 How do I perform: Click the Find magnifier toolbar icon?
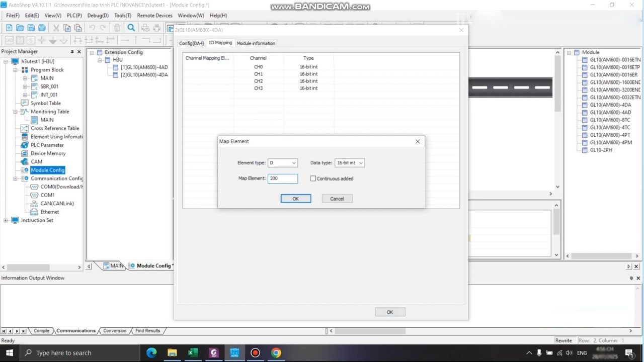(x=131, y=28)
